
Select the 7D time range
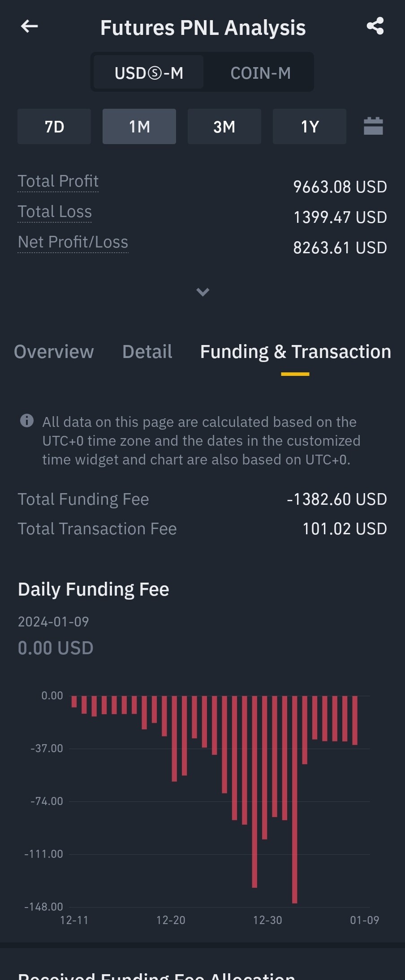[x=54, y=127]
